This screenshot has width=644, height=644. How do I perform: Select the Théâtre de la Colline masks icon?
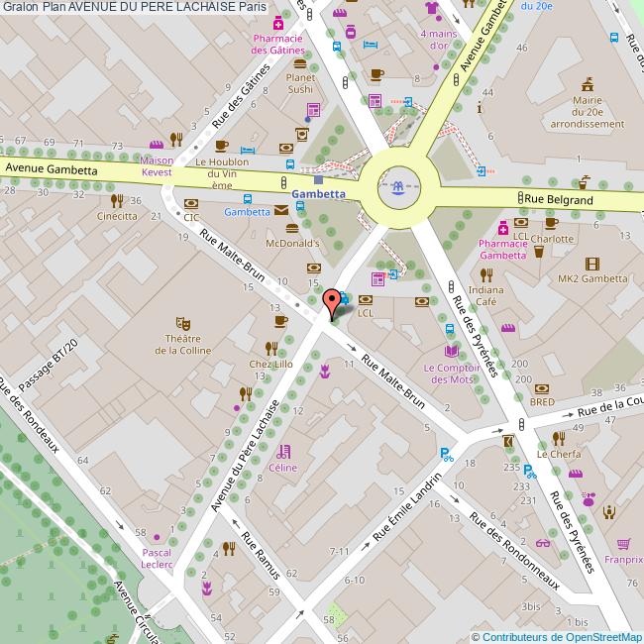coord(181,322)
